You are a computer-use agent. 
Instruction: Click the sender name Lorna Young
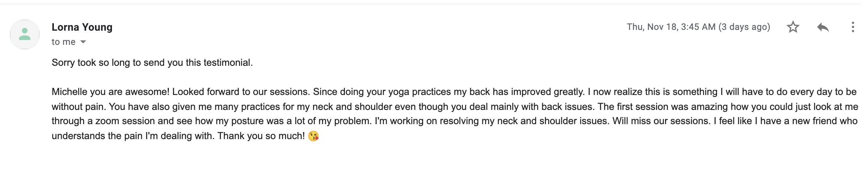point(82,27)
